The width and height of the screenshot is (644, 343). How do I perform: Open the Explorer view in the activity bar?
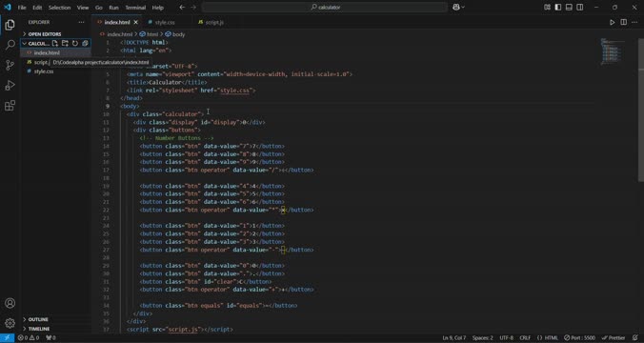(x=10, y=25)
